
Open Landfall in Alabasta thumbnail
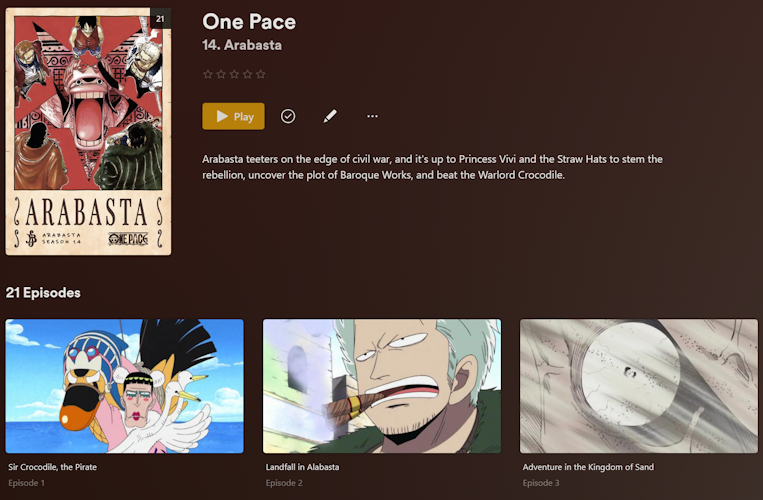382,386
